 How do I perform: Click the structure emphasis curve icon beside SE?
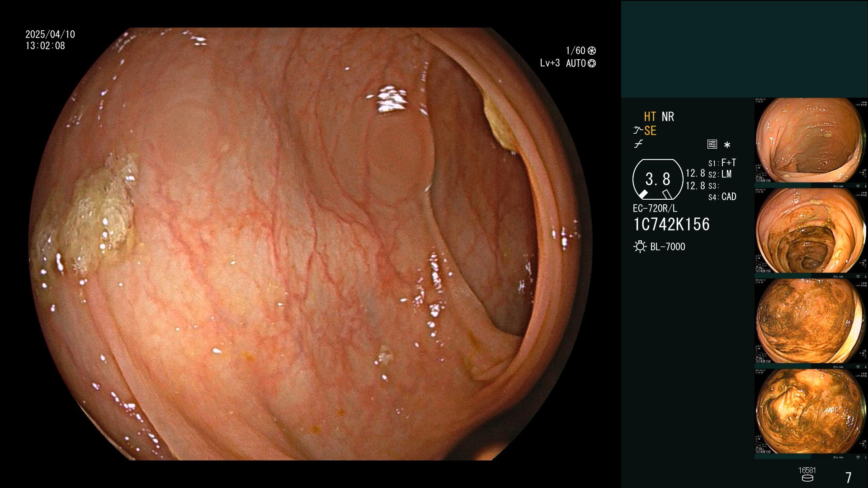(638, 131)
